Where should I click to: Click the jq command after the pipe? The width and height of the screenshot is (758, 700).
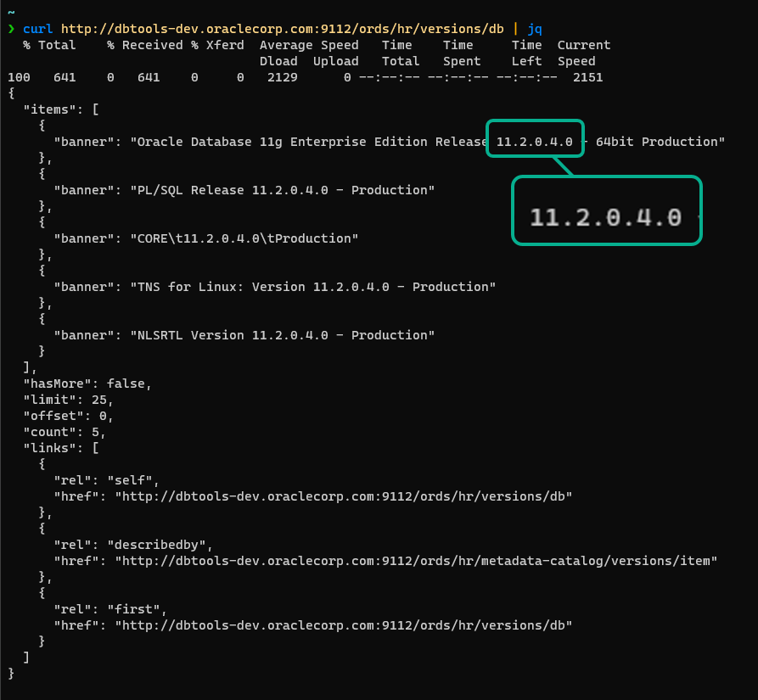535,30
